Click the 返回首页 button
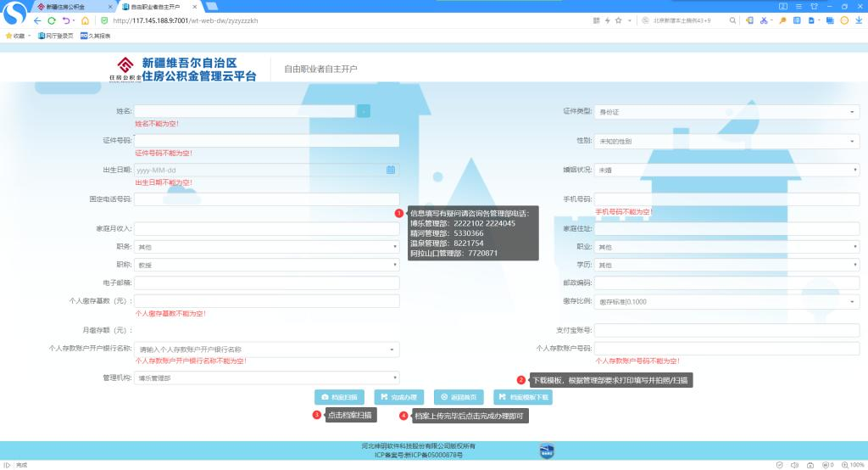Viewport: 868px width, 470px height. (x=459, y=397)
